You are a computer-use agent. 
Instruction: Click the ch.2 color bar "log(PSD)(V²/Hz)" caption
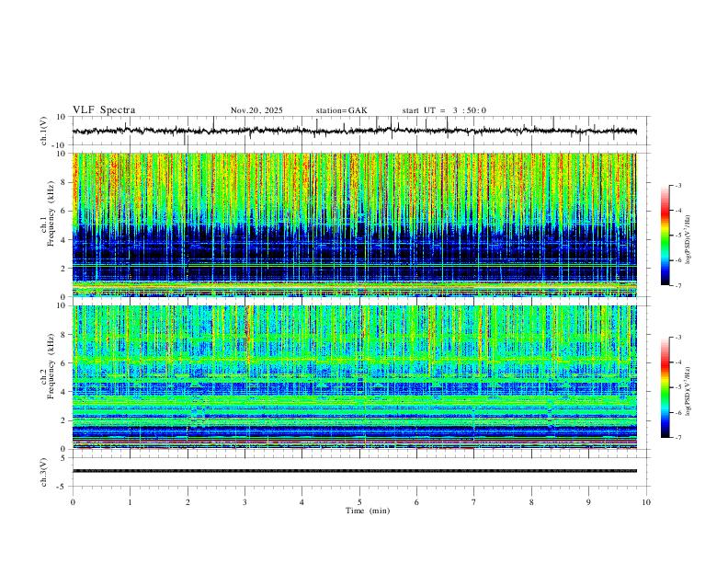(688, 392)
